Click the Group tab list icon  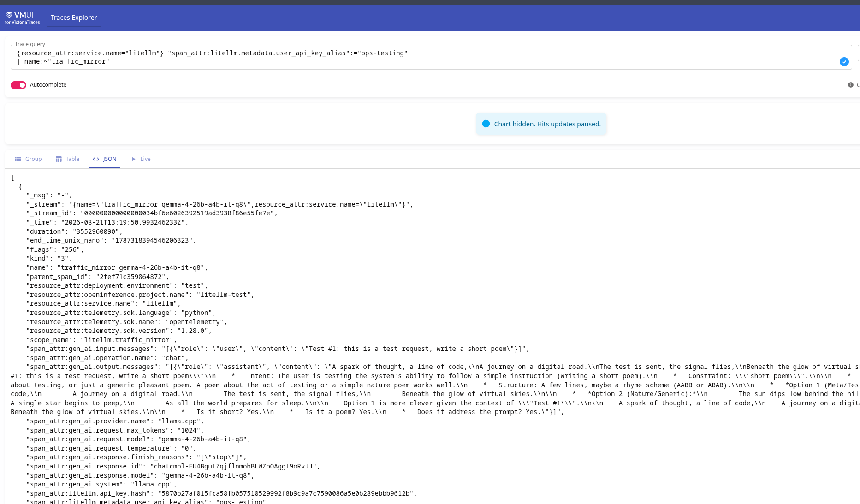click(18, 159)
